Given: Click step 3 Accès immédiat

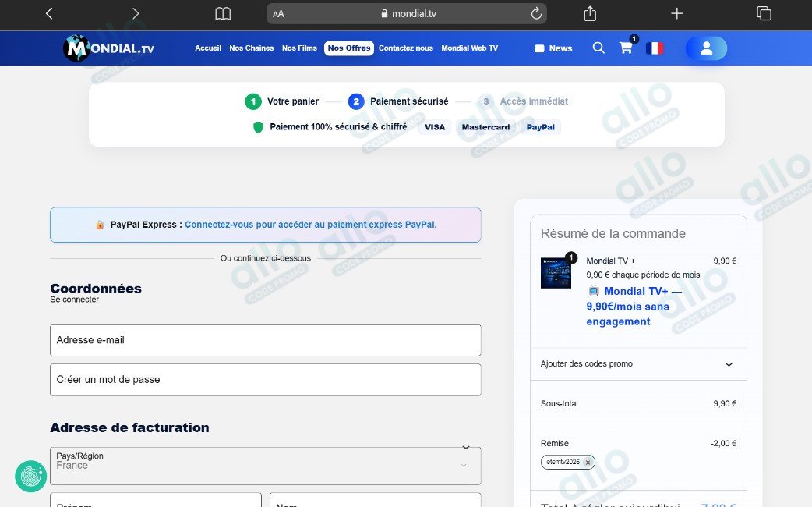Looking at the screenshot, I should click(x=523, y=101).
